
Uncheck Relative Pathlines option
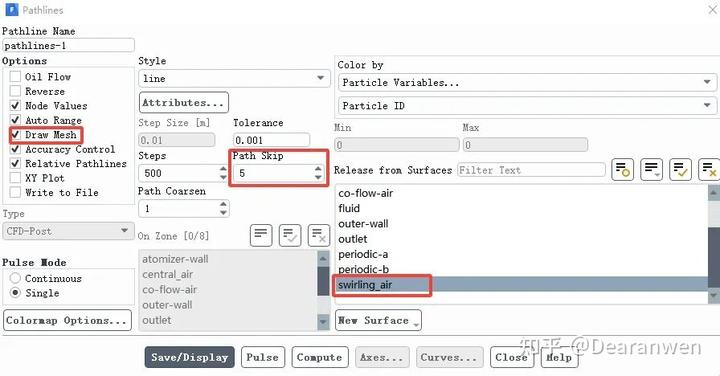(x=15, y=163)
